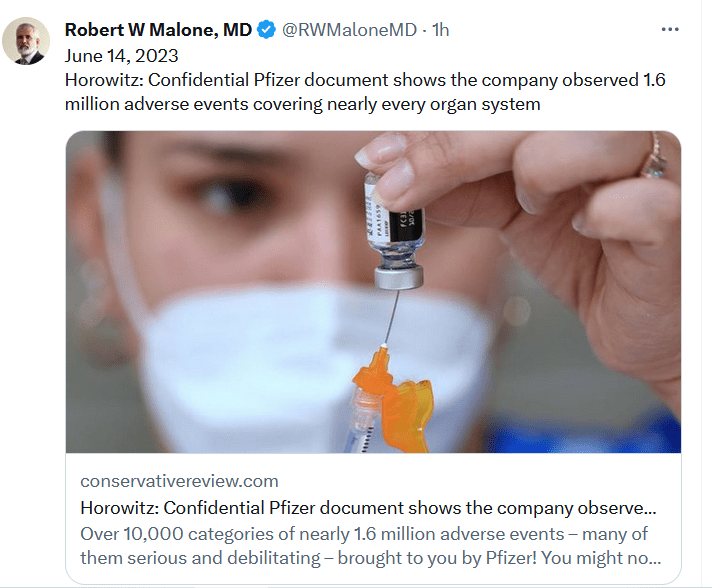The image size is (712, 588).
Task: Click the orange needle cap in the photo
Action: click(400, 402)
